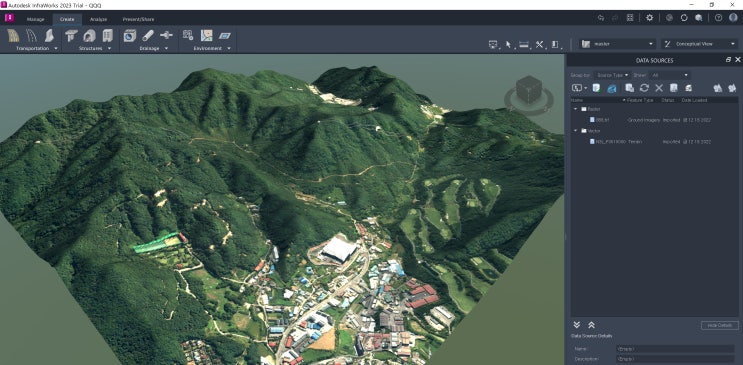Sort by Status column header

pos(668,100)
